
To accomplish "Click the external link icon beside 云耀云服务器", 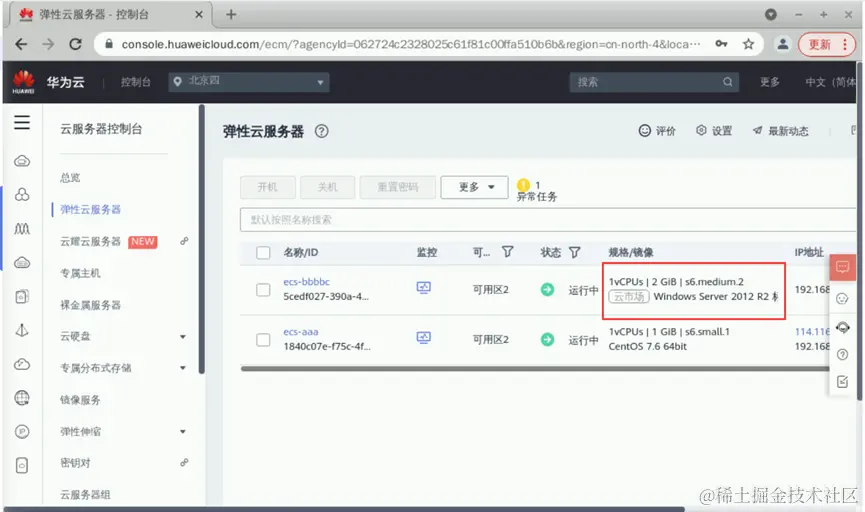I will pos(184,241).
